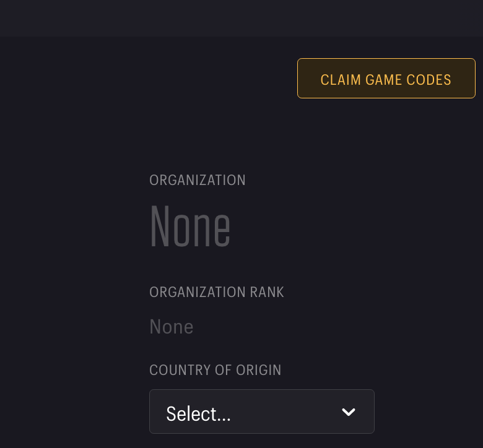The height and width of the screenshot is (448, 483).
Task: Select the large Organization None value
Action: (x=190, y=226)
